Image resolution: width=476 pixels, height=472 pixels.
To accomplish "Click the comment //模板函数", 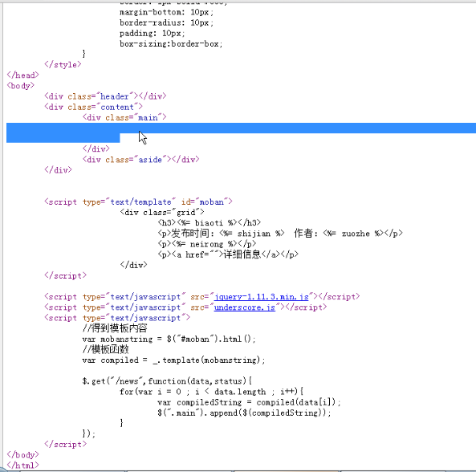I will point(105,349).
